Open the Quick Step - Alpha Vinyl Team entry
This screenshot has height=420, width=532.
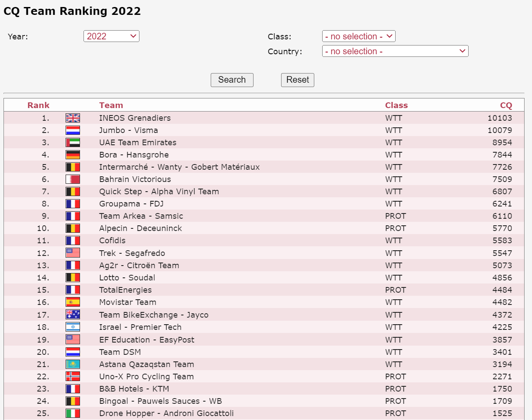pyautogui.click(x=159, y=191)
